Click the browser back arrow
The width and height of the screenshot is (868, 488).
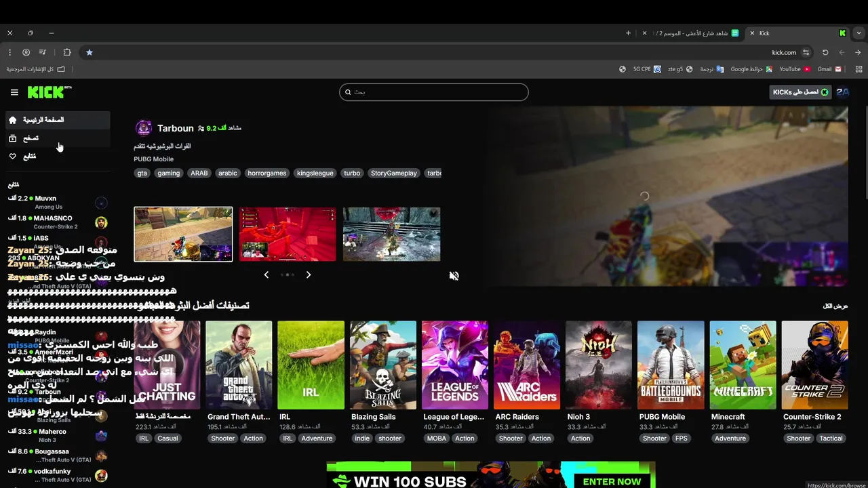click(842, 52)
